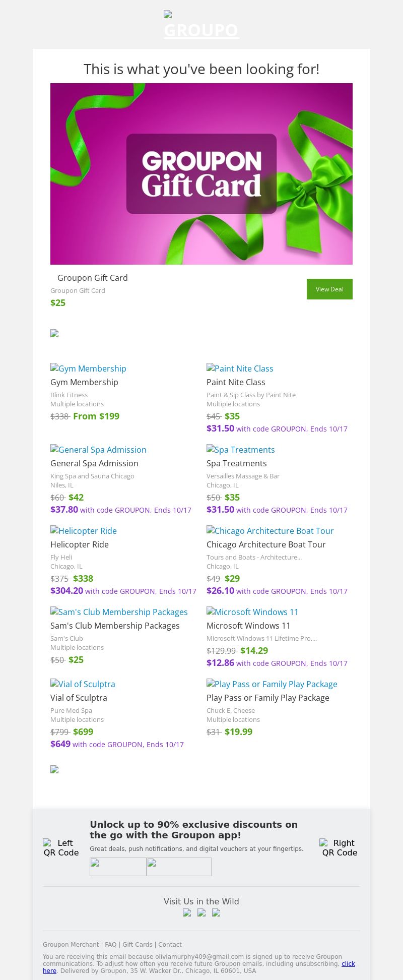Open the Microsoft Windows 11 deal image
The width and height of the screenshot is (403, 980).
point(252,612)
